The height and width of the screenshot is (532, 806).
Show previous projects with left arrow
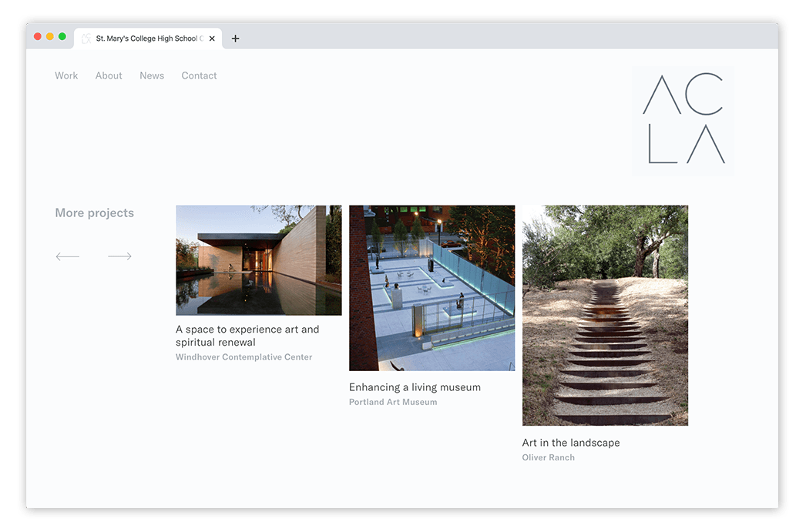(67, 256)
